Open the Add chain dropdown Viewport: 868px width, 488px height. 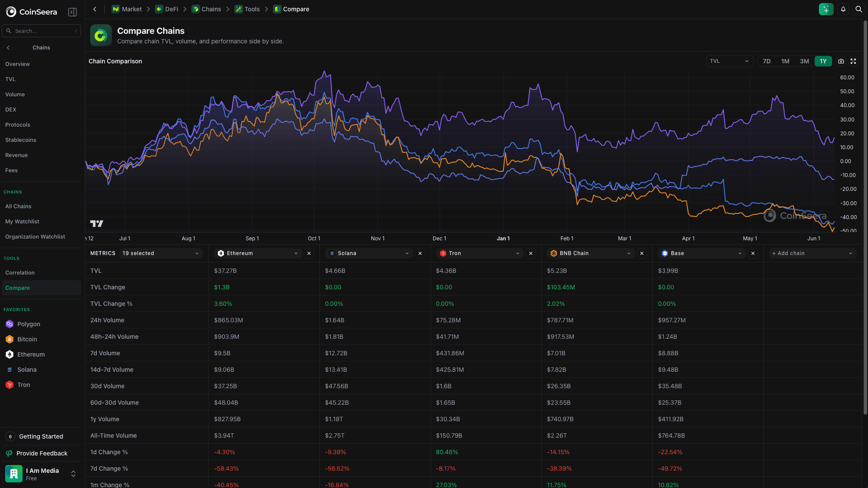tap(812, 253)
